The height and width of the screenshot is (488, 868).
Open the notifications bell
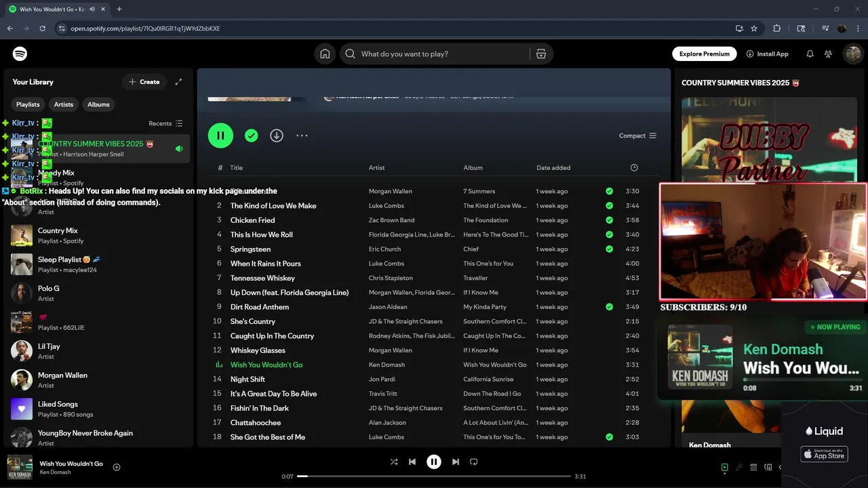[x=810, y=54]
